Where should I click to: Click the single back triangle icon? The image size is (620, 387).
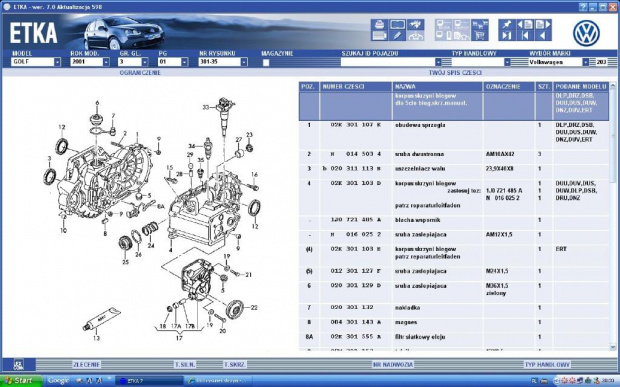tap(543, 36)
